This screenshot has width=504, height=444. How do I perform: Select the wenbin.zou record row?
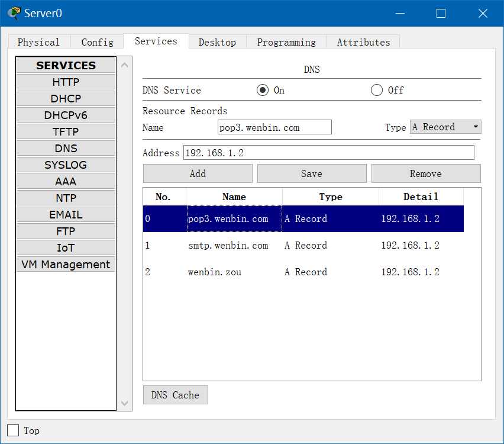303,272
